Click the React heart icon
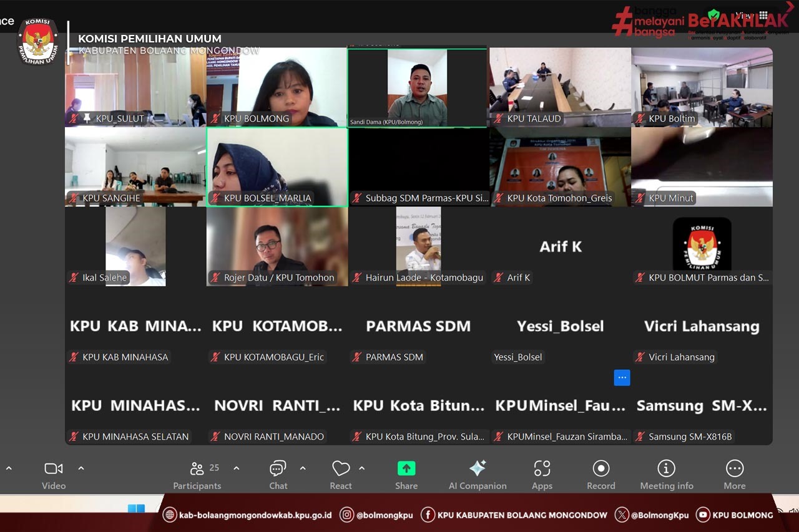 [341, 475]
